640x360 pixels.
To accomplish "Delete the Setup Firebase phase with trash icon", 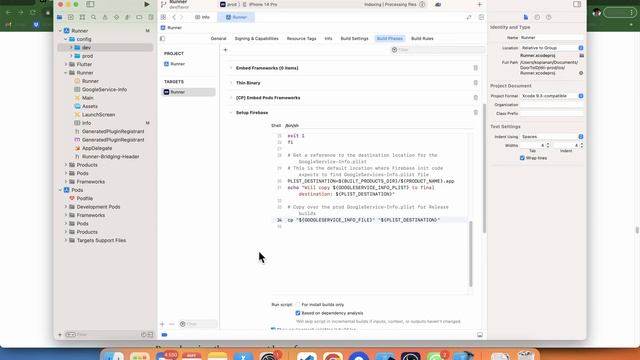I will 476,112.
